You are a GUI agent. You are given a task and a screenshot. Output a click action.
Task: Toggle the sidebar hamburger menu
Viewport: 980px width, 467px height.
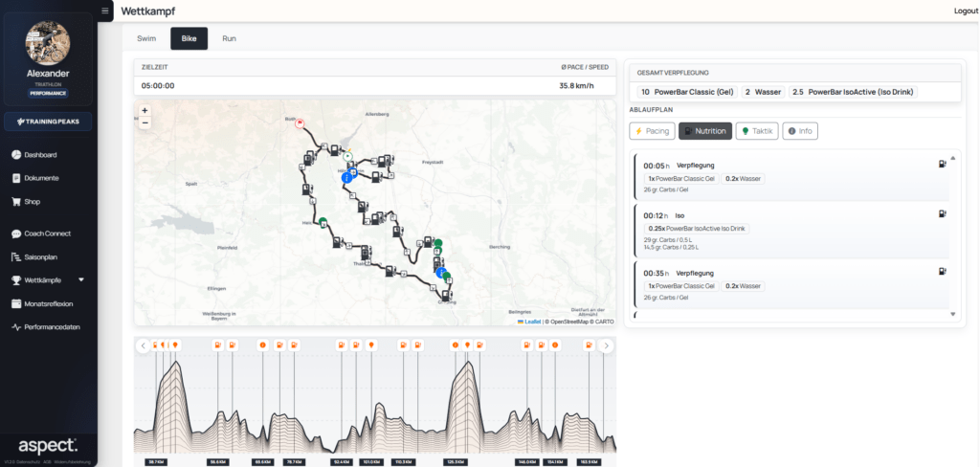click(x=104, y=11)
